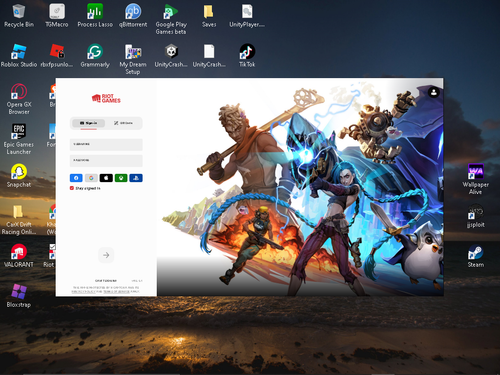Image resolution: width=500 pixels, height=375 pixels.
Task: Open the Recycle Bin desktop icon
Action: point(19,16)
